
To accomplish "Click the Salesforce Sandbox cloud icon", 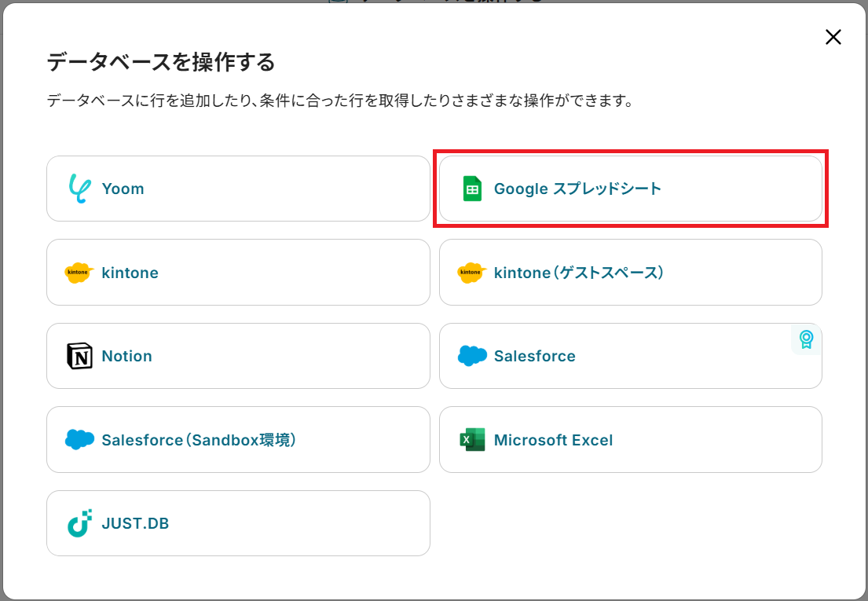I will tap(79, 440).
